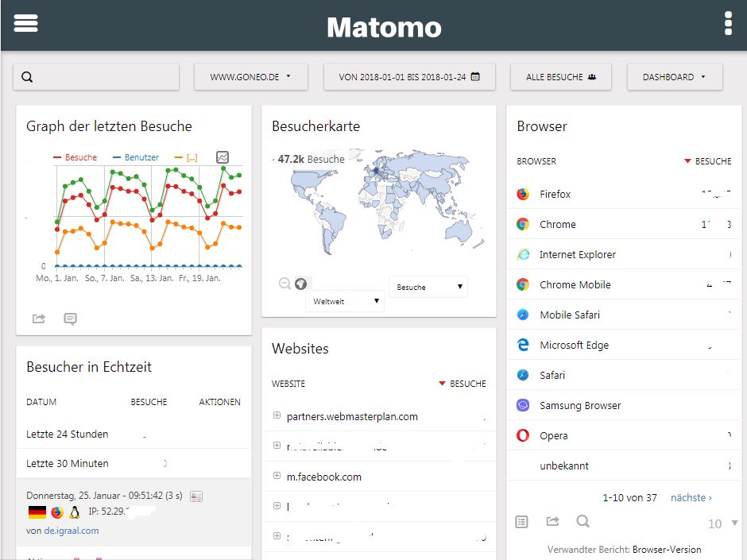Select the Safari row label
Screen dimensions: 747x560
click(x=552, y=375)
